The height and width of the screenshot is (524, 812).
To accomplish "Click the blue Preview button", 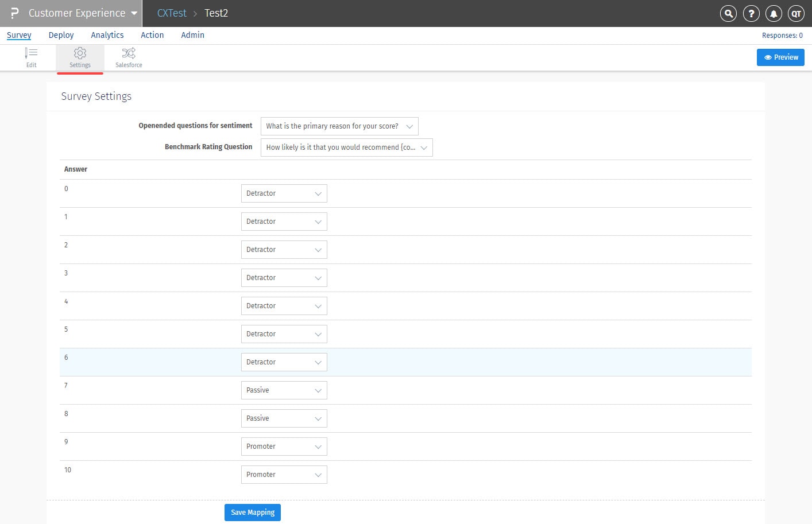I will (x=780, y=57).
